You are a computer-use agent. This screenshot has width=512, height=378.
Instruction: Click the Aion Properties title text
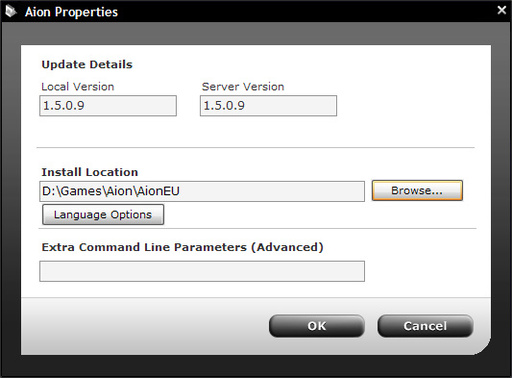71,12
